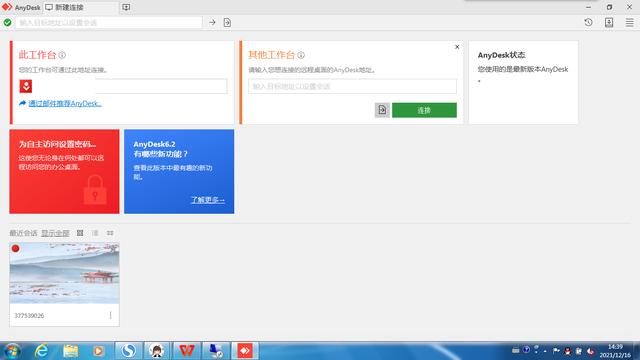Viewport: 640px width, 360px height.
Task: Open session history clock icon
Action: [588, 22]
